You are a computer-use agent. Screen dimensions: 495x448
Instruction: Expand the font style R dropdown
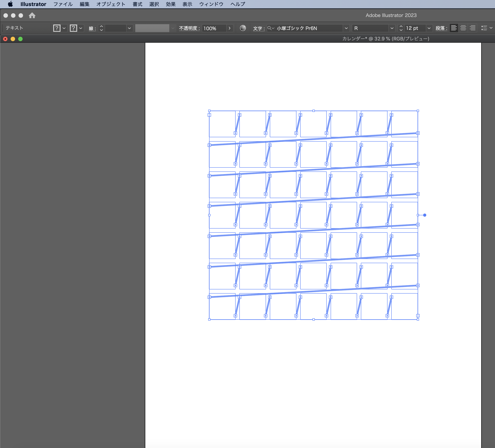click(x=392, y=28)
